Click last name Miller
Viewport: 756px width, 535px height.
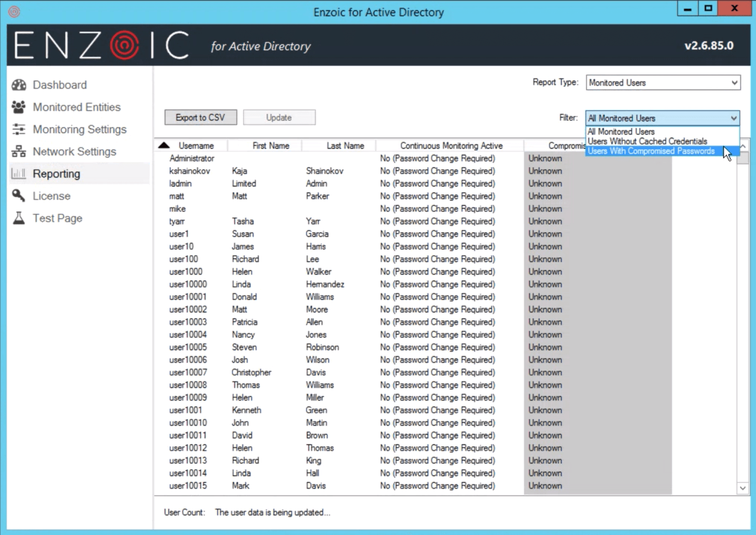pos(315,398)
